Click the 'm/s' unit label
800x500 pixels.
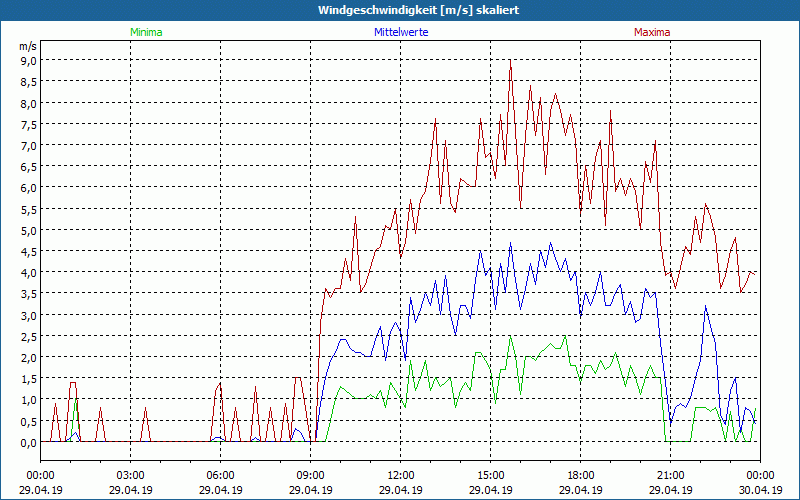pos(28,46)
